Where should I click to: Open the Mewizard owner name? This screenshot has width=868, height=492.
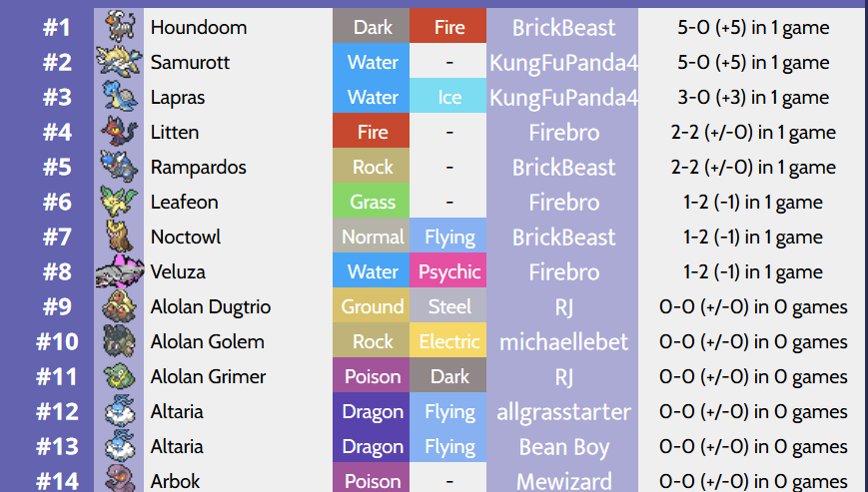[563, 480]
